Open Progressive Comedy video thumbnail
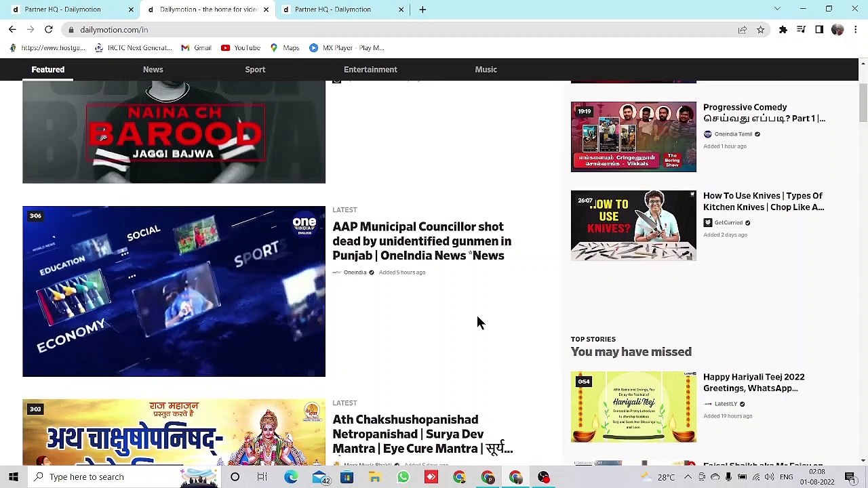The image size is (868, 488). coord(633,137)
